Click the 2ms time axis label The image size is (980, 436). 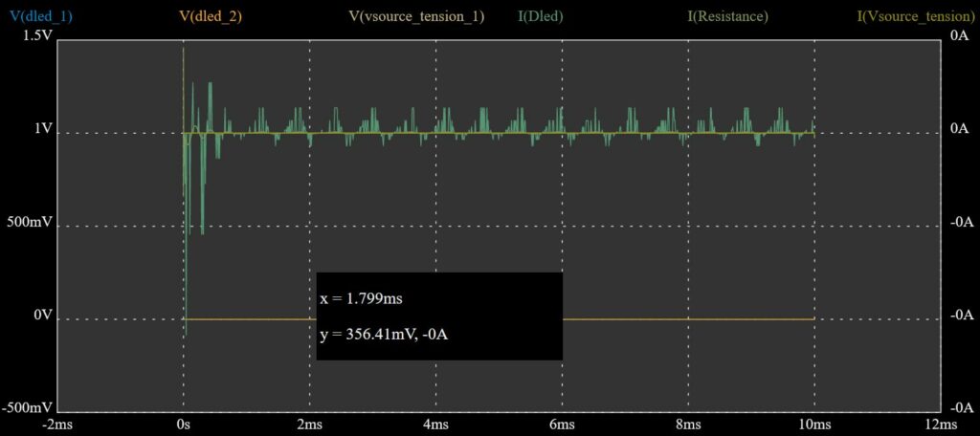309,425
